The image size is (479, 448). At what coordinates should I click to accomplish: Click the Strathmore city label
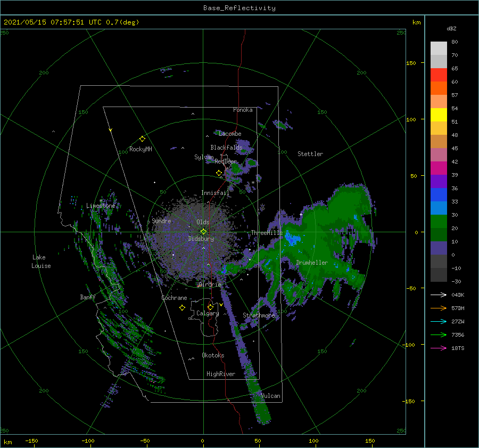(x=259, y=315)
